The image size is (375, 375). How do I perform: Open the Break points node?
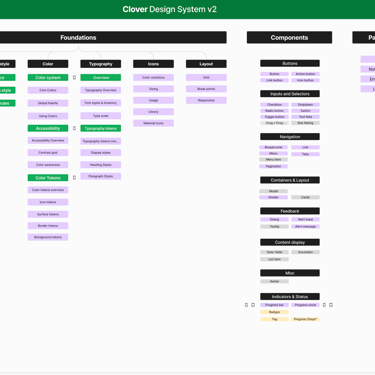pyautogui.click(x=206, y=89)
